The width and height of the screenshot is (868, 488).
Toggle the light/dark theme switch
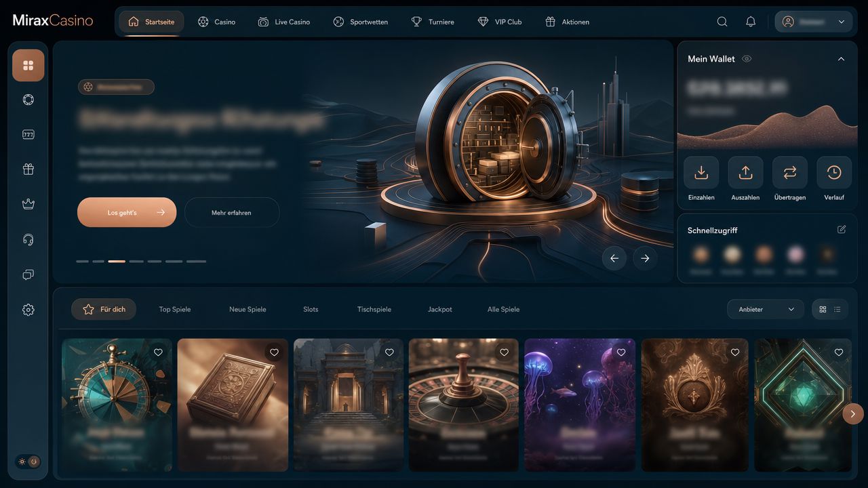click(x=28, y=462)
